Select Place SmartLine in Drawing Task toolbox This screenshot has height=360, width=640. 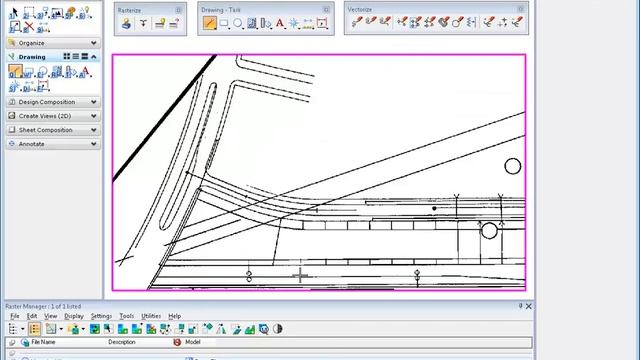(x=209, y=23)
